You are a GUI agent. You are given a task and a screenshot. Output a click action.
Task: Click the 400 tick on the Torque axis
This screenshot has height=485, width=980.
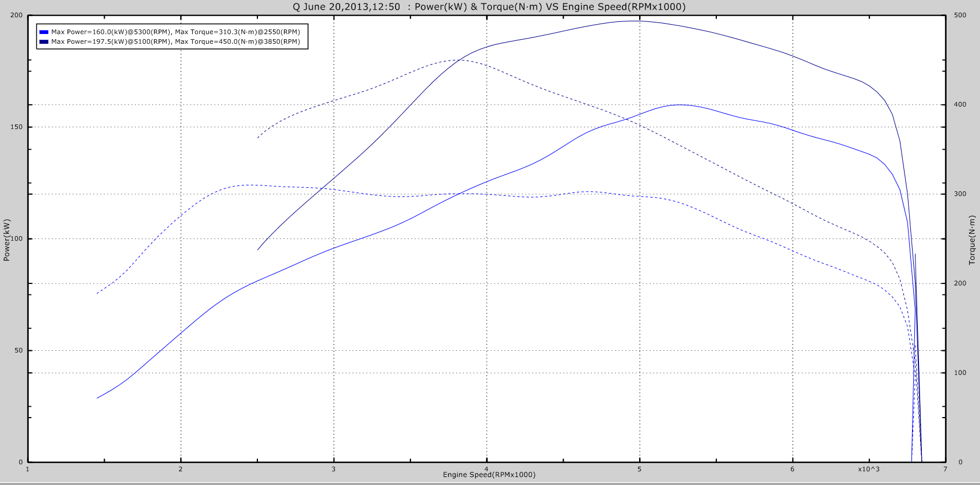coord(960,105)
